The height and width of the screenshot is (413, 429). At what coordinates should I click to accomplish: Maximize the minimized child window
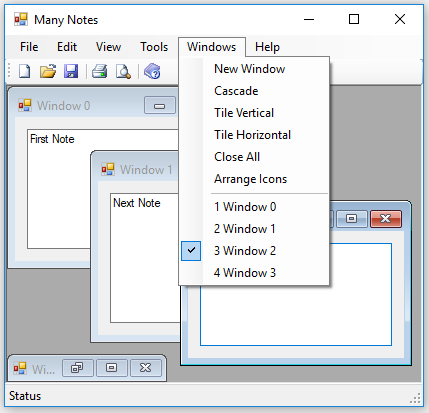pos(111,368)
